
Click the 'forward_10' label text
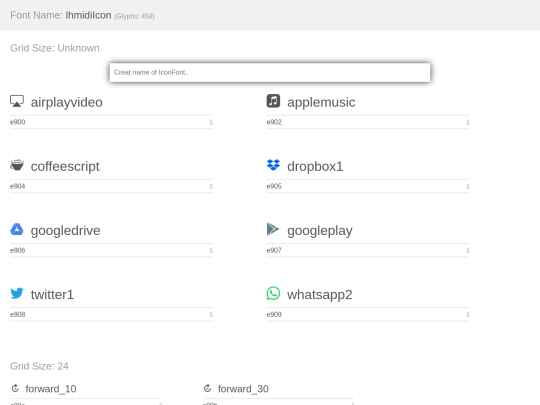pos(51,389)
